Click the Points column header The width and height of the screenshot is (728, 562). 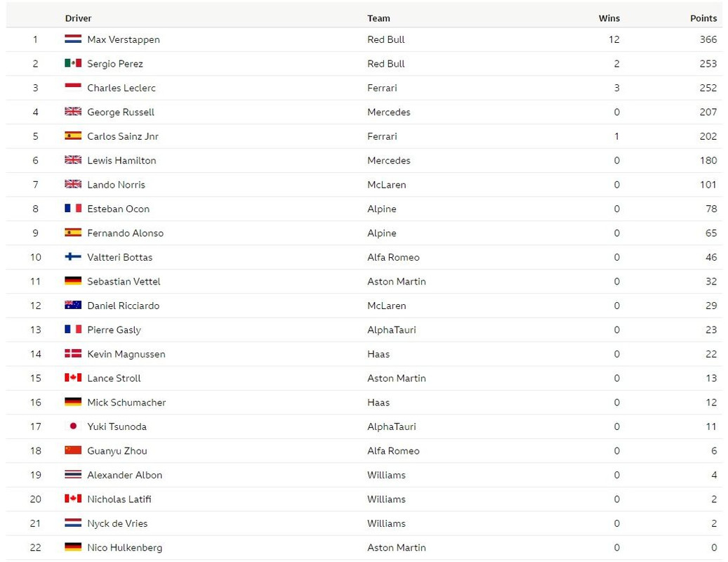(x=703, y=18)
